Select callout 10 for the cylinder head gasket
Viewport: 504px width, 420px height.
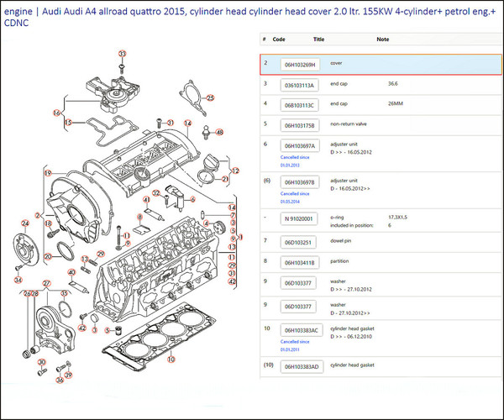[x=171, y=360]
